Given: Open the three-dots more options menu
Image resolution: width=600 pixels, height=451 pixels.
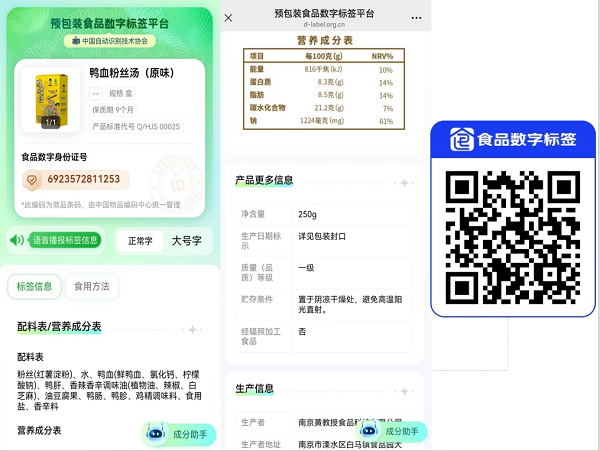Looking at the screenshot, I should (x=416, y=17).
